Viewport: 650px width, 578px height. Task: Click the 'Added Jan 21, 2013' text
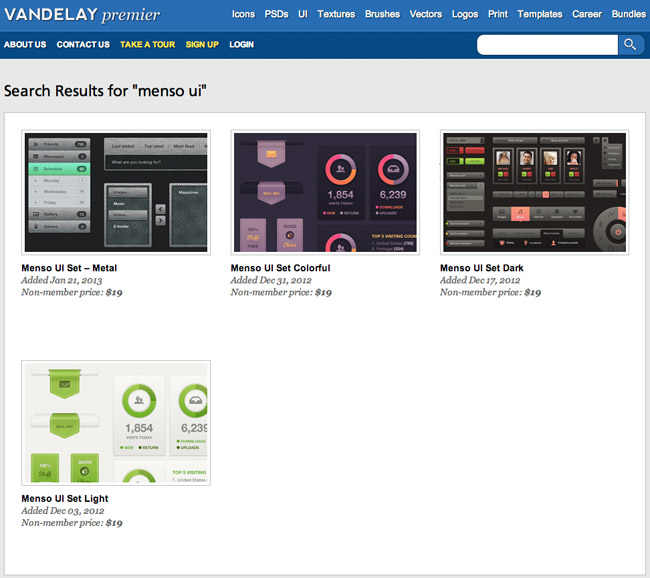pyautogui.click(x=62, y=280)
